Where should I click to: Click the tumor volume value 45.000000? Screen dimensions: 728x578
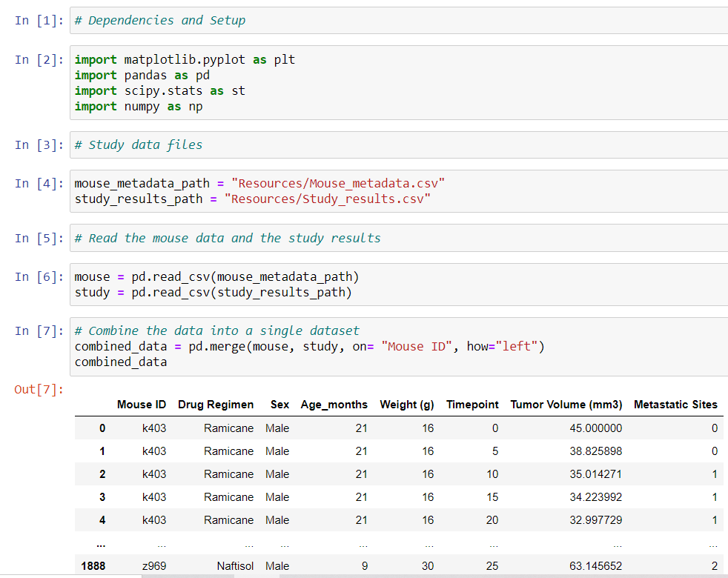click(x=596, y=428)
